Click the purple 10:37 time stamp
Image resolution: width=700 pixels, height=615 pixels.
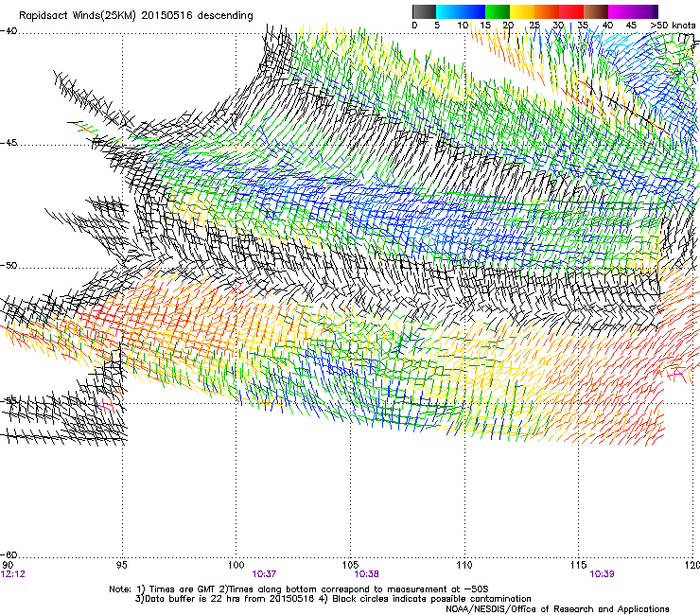264,574
